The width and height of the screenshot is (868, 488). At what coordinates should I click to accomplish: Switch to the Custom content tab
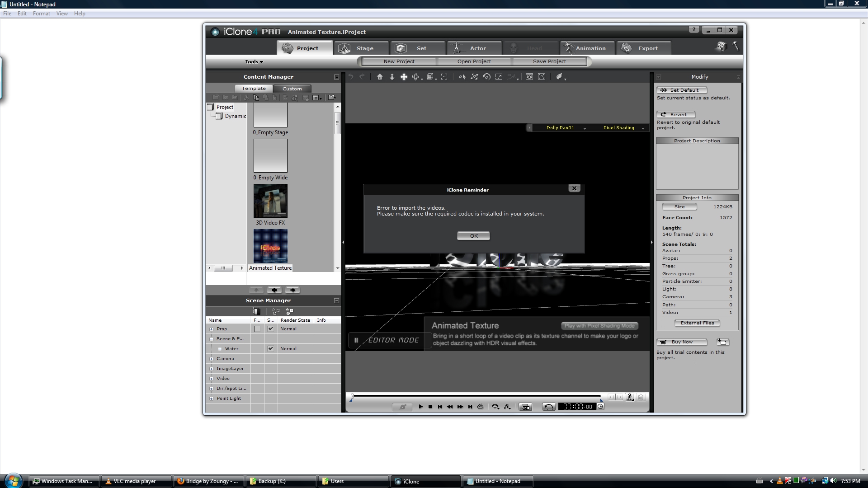coord(292,89)
